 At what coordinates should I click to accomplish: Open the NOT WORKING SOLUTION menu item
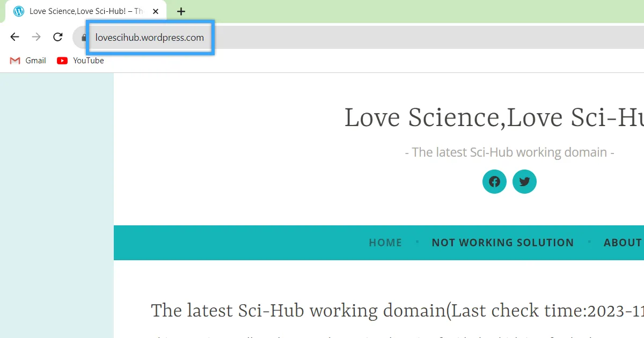coord(502,243)
